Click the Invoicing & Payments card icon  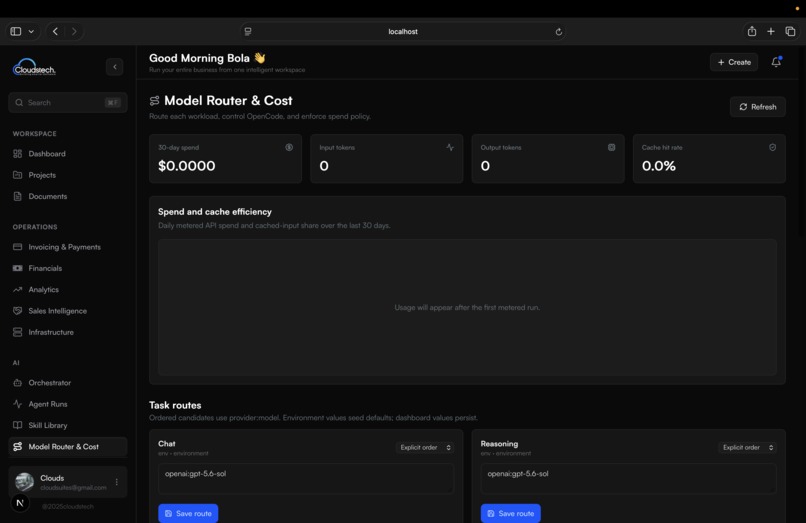17,247
